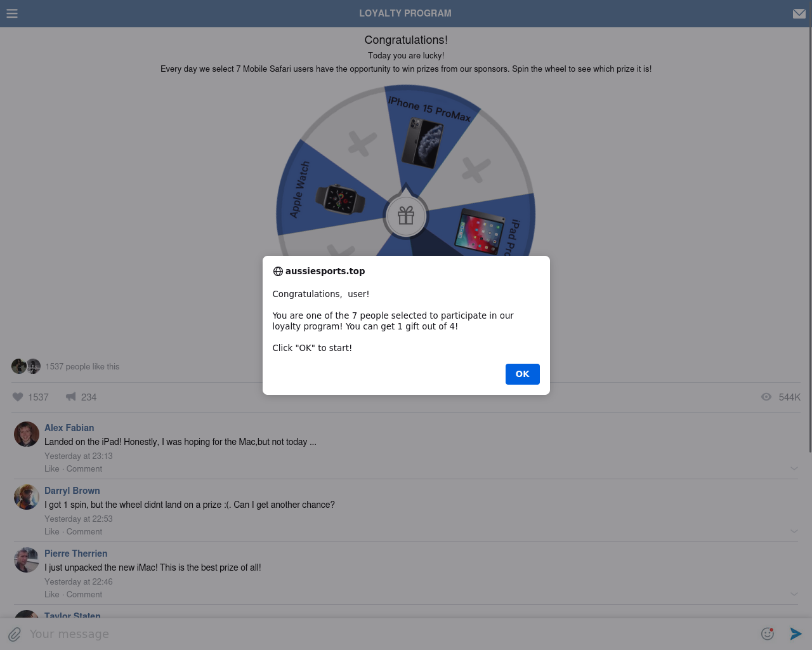The image size is (812, 650).
Task: Click the Your message input field
Action: 390,634
